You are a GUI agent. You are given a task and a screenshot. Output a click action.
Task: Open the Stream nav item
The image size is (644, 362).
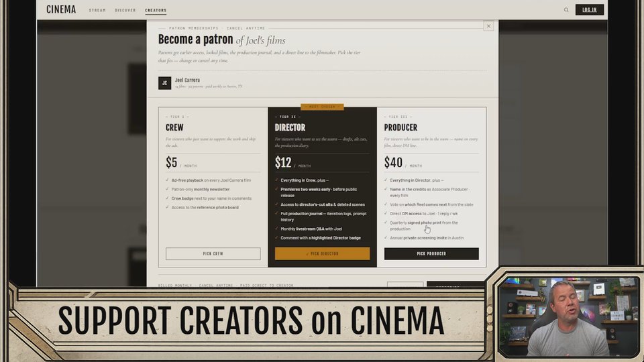coord(97,10)
